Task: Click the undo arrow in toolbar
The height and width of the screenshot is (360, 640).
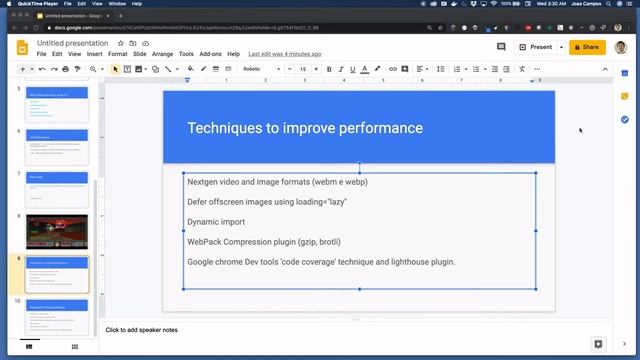Action: (x=42, y=69)
